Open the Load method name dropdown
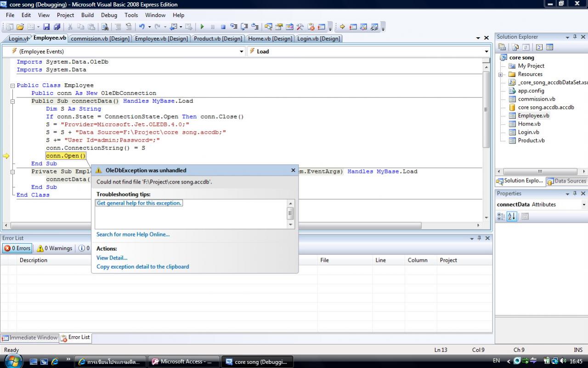This screenshot has width=588, height=368. pyautogui.click(x=486, y=52)
